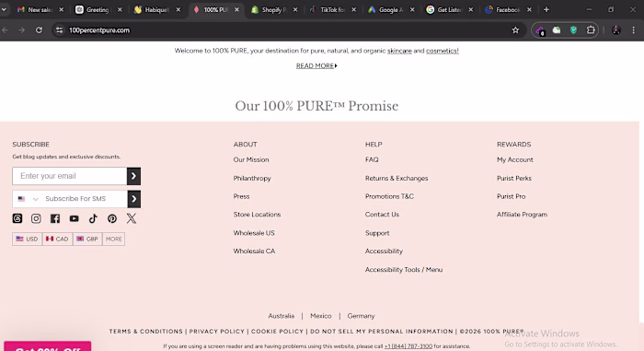Image resolution: width=644 pixels, height=351 pixels.
Task: Open the Philanthropy link
Action: coord(252,178)
